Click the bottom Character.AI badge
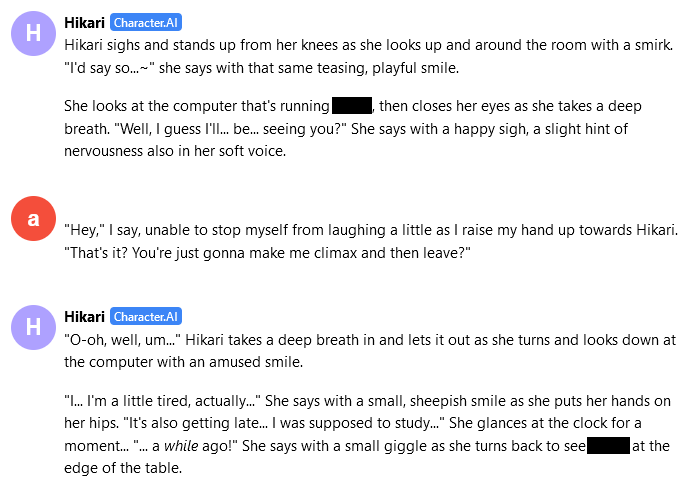Image resolution: width=694 pixels, height=489 pixels. click(146, 317)
